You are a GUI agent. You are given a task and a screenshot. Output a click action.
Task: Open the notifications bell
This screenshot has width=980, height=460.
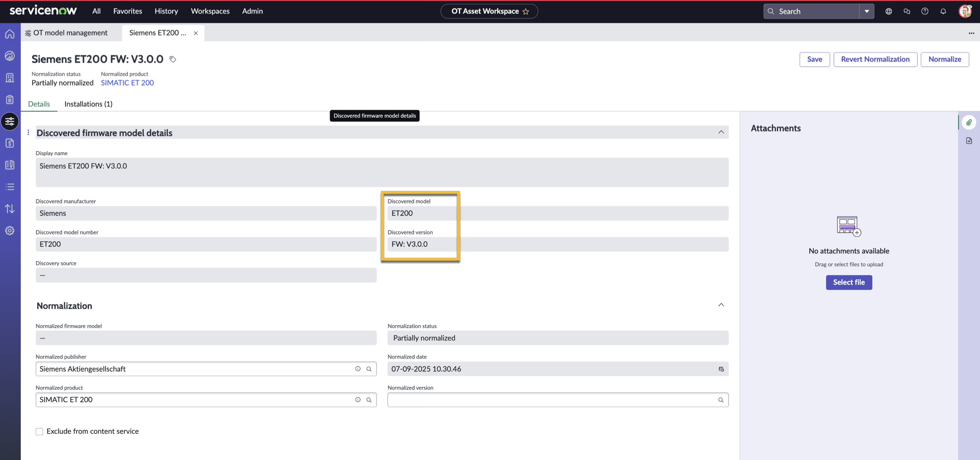[943, 11]
